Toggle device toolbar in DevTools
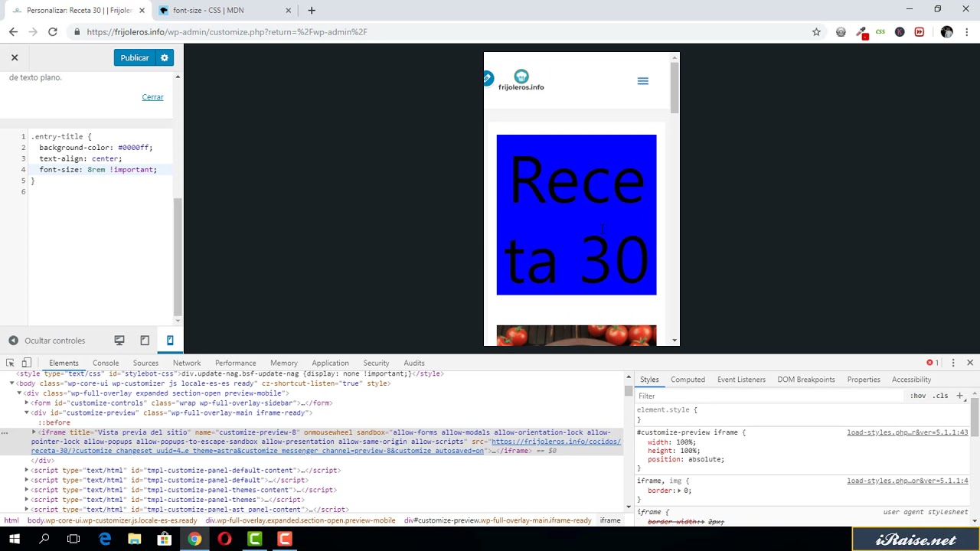Screen dimensions: 980x551 tap(26, 363)
